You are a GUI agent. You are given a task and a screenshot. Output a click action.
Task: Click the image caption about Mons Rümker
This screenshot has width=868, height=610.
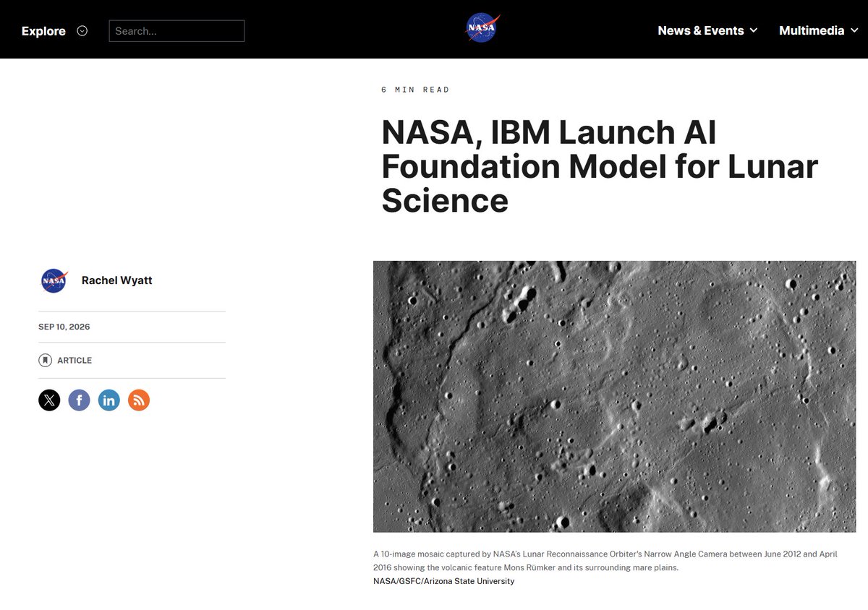pyautogui.click(x=605, y=561)
